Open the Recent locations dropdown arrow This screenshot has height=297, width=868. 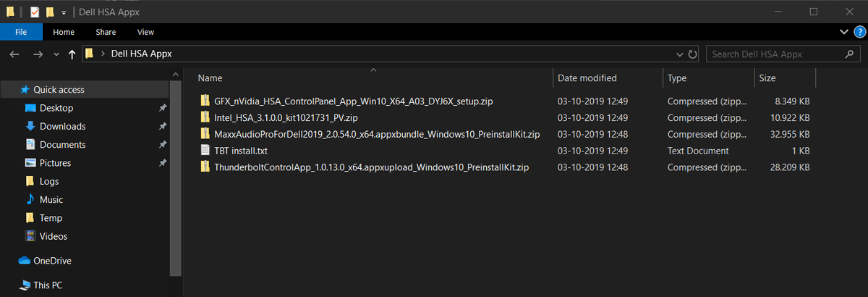(56, 55)
